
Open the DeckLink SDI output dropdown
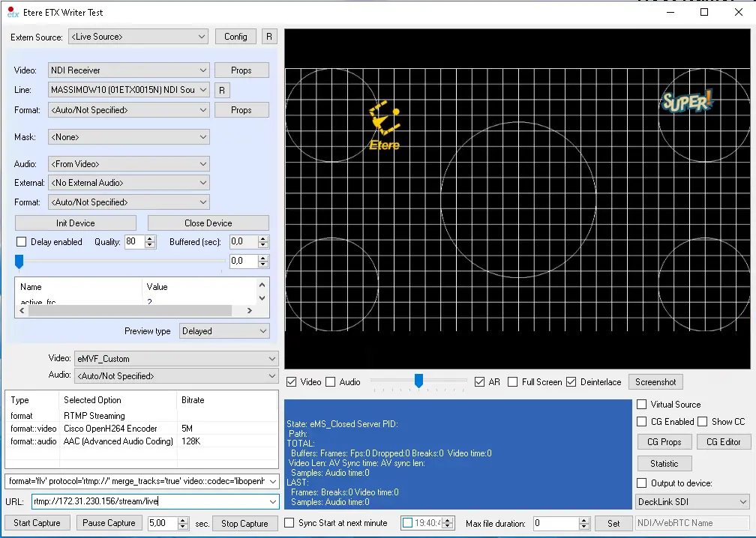(691, 502)
